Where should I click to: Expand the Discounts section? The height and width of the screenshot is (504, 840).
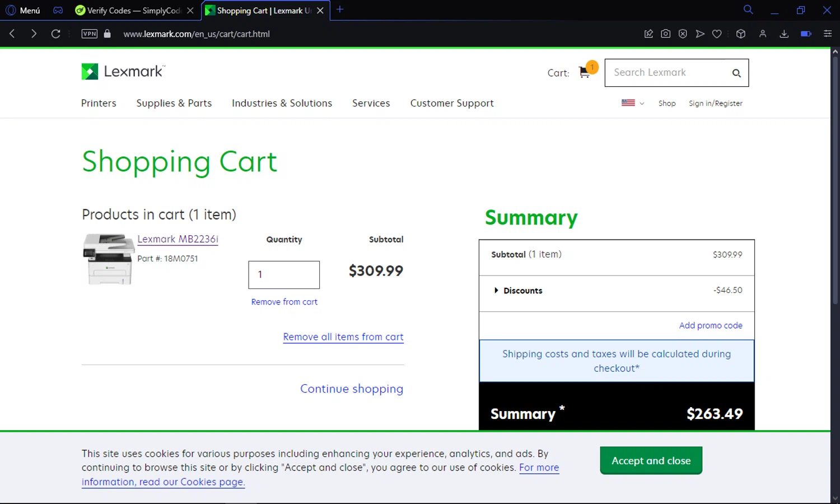click(x=518, y=291)
